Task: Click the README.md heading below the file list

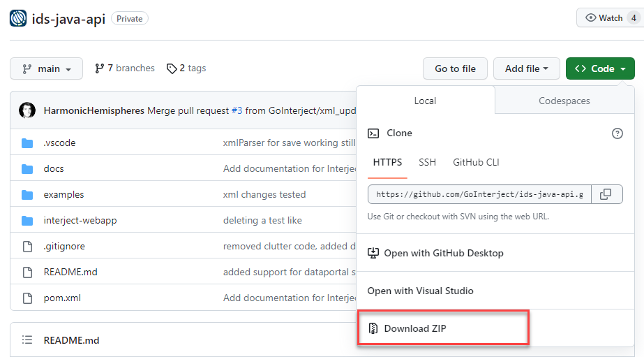Action: [71, 340]
